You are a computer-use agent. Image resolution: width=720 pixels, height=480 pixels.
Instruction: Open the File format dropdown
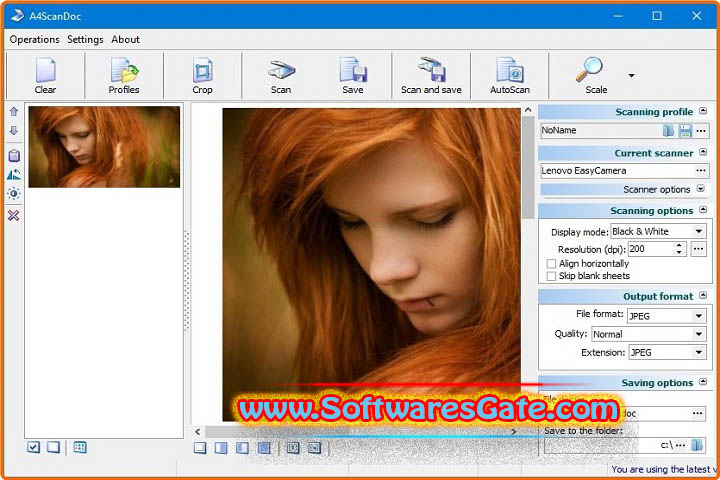pos(699,316)
